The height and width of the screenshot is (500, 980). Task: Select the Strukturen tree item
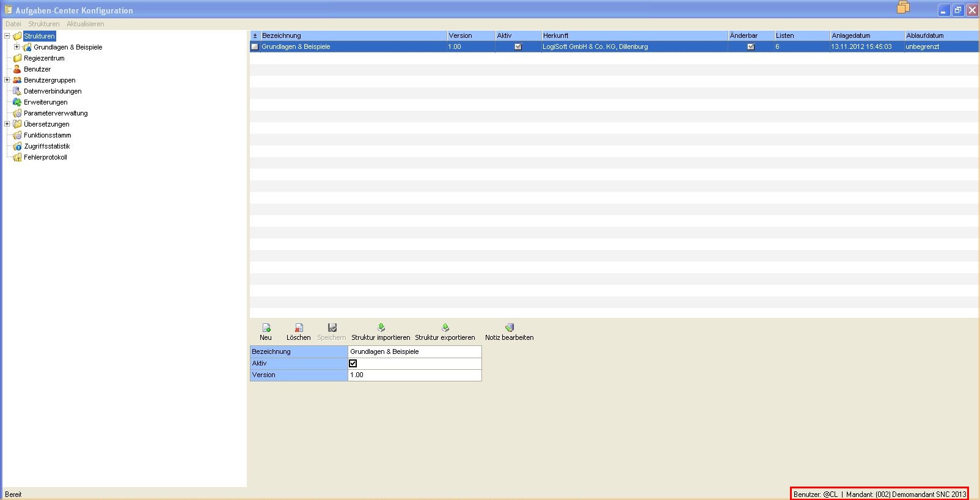pyautogui.click(x=40, y=36)
